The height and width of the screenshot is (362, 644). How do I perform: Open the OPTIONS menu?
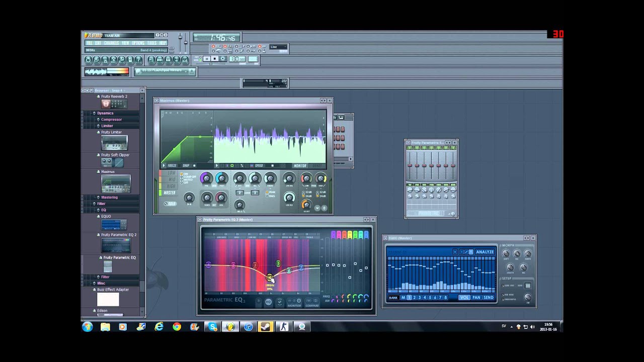click(x=138, y=43)
